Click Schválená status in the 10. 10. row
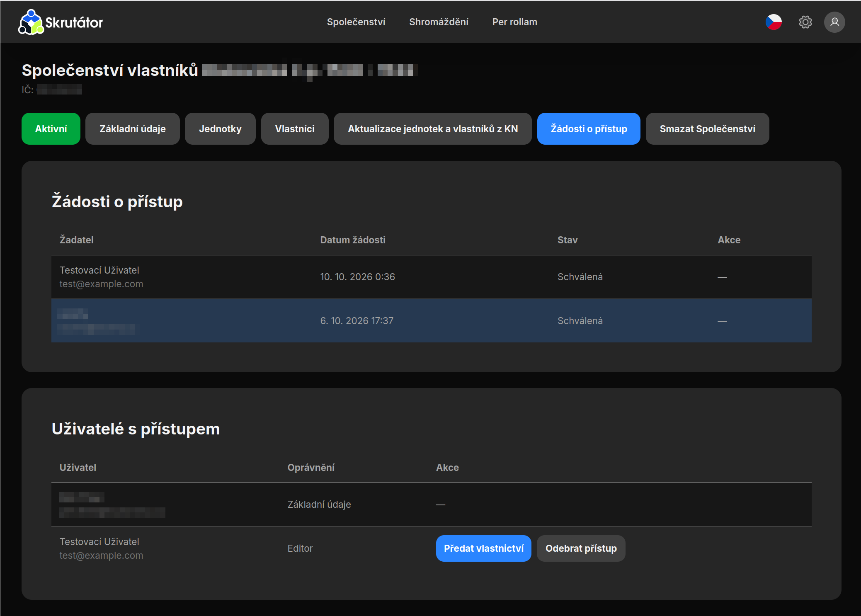Viewport: 861px width, 616px height. (580, 277)
